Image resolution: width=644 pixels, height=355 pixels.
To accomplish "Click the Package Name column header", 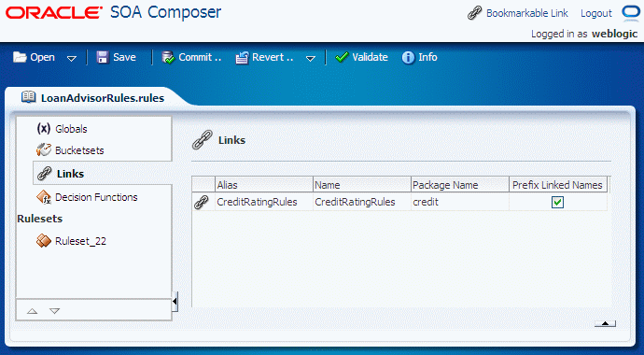I will coord(460,185).
